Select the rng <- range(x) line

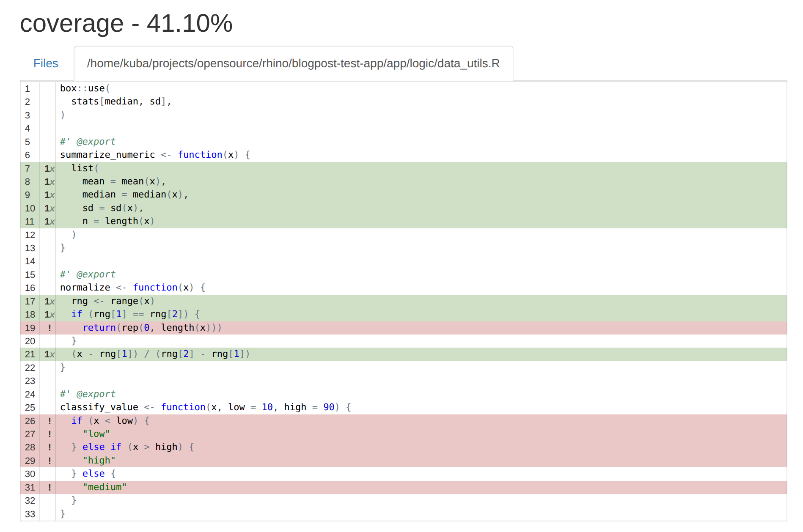(113, 301)
